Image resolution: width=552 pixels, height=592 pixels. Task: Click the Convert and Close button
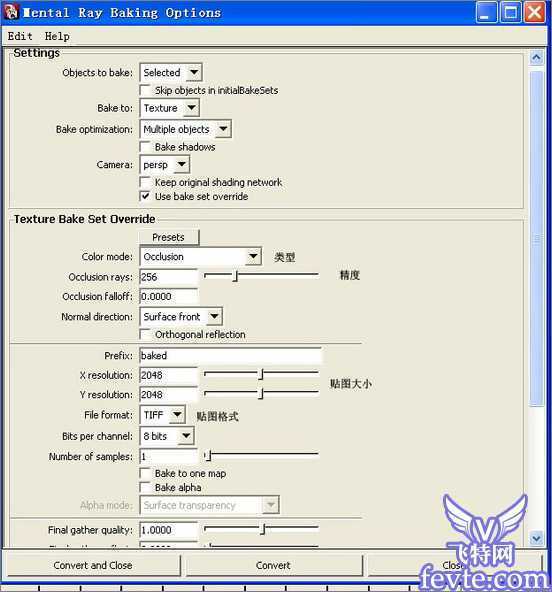click(93, 566)
